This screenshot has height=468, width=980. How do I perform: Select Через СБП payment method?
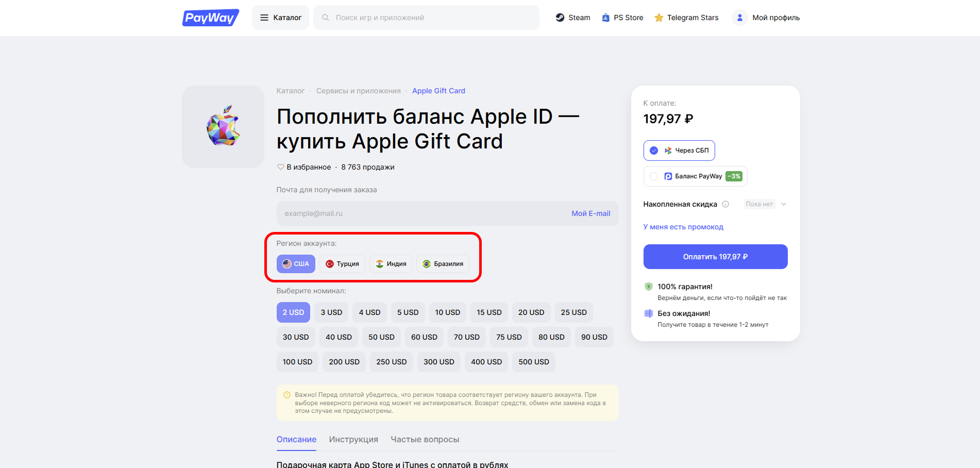click(x=679, y=151)
